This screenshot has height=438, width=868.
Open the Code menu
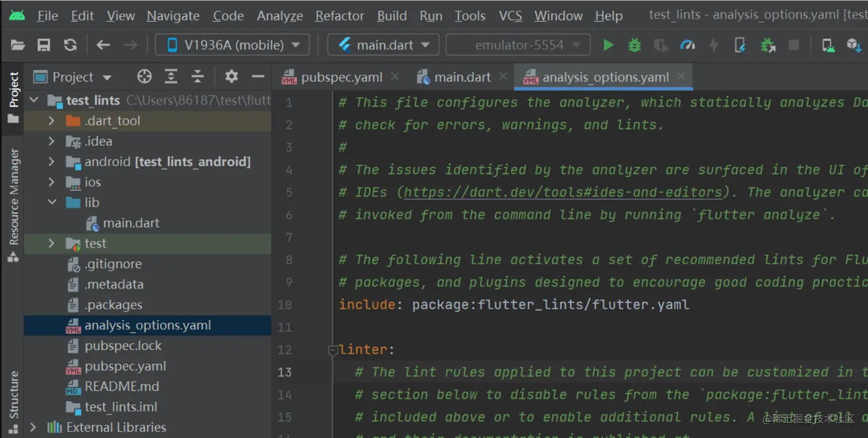[228, 15]
